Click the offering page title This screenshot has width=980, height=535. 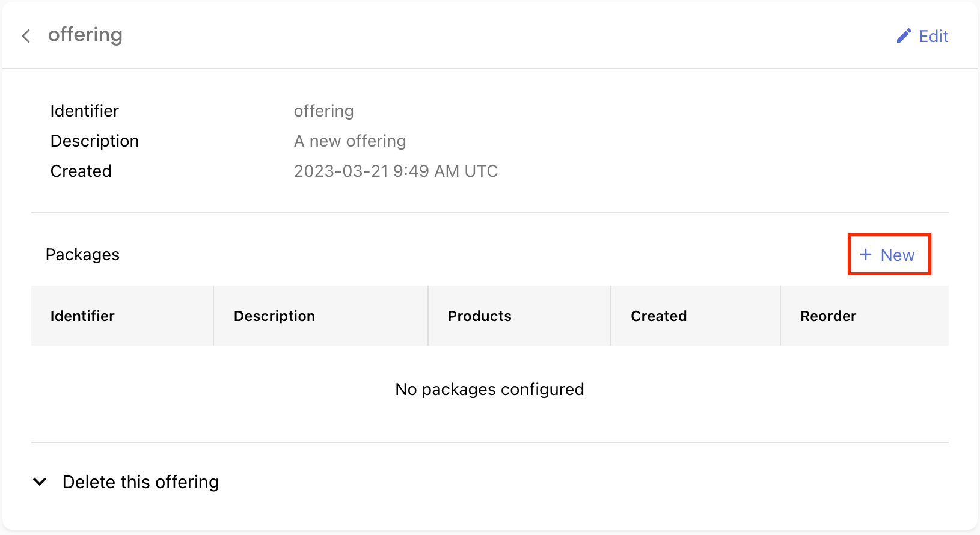click(85, 35)
